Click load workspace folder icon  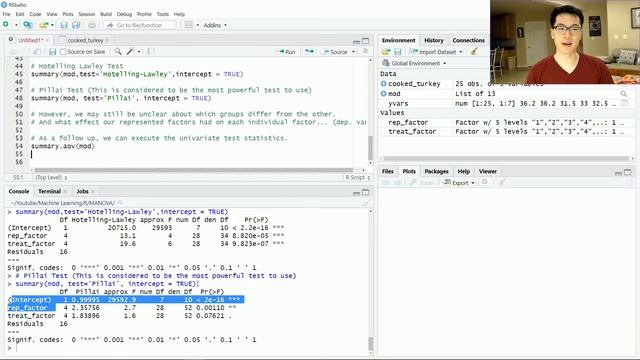(385, 52)
